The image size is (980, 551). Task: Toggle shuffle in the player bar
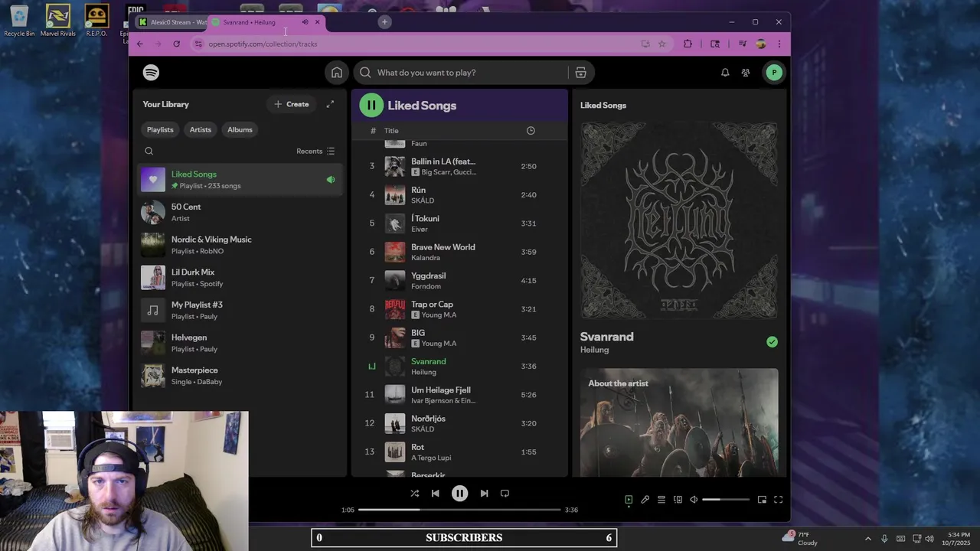point(414,494)
